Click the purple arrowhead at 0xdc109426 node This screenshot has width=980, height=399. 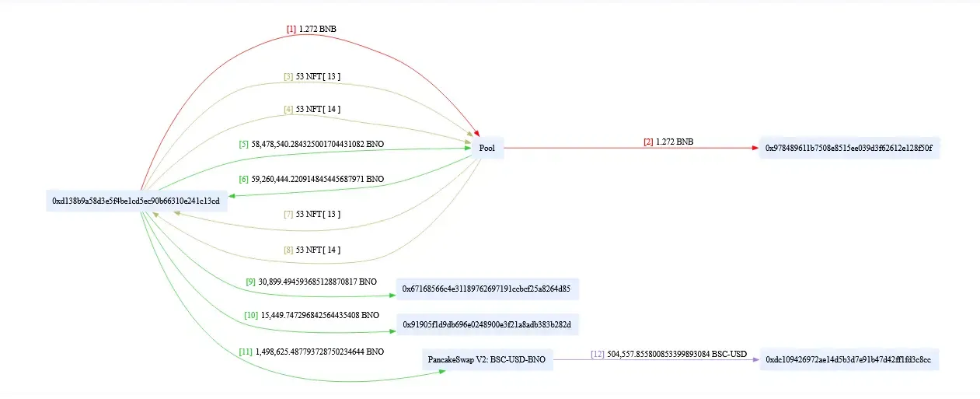(754, 360)
